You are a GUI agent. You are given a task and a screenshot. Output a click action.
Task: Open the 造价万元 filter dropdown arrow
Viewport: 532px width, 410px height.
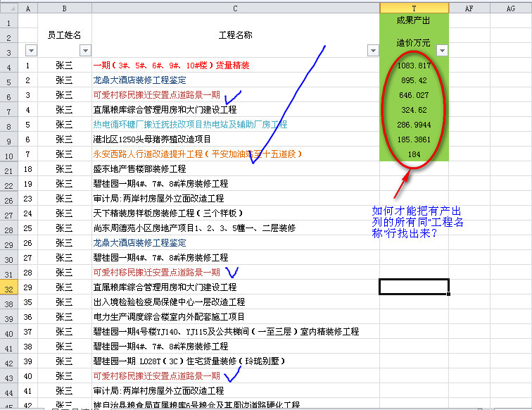pyautogui.click(x=442, y=51)
